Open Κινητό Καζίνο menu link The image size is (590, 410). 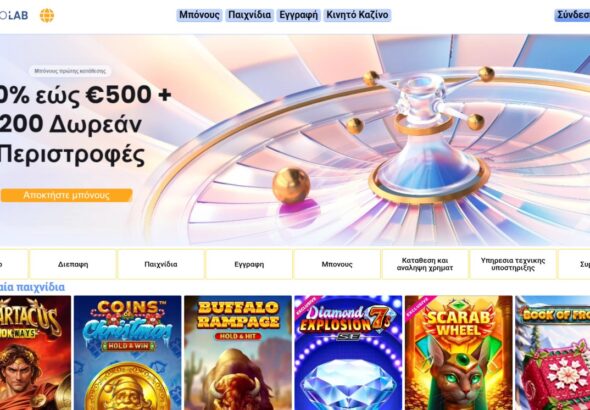[357, 15]
